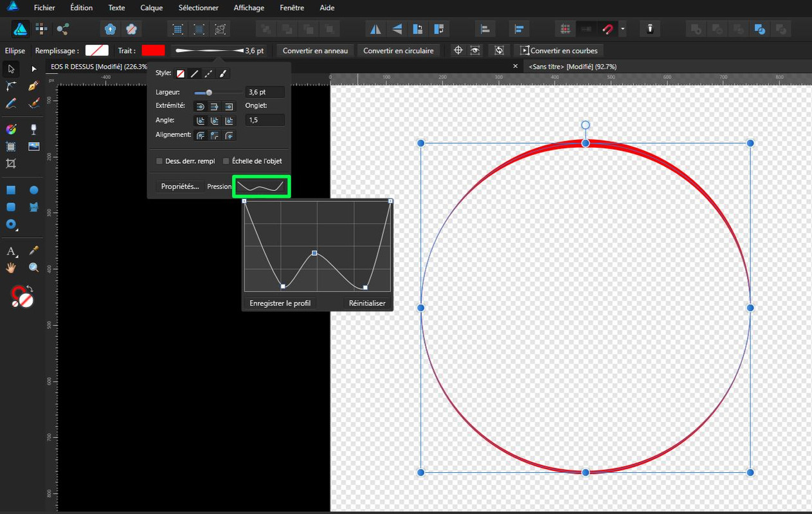Click Enregistrer le profil button

[x=280, y=303]
